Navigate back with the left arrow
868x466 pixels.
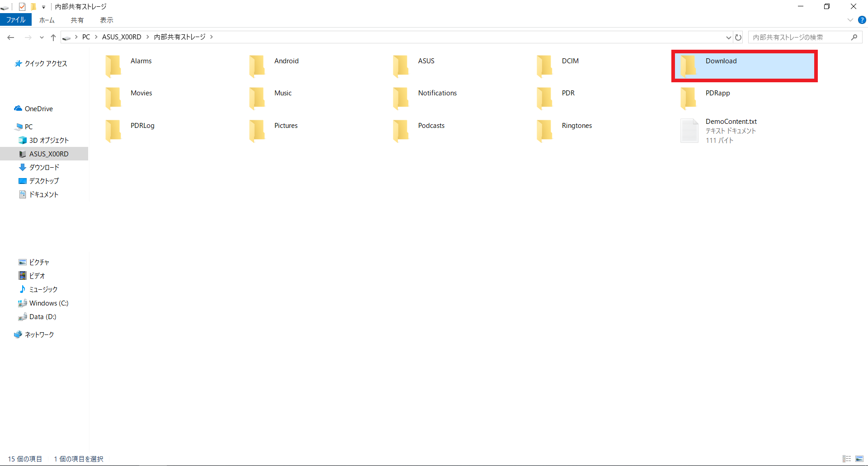click(11, 38)
